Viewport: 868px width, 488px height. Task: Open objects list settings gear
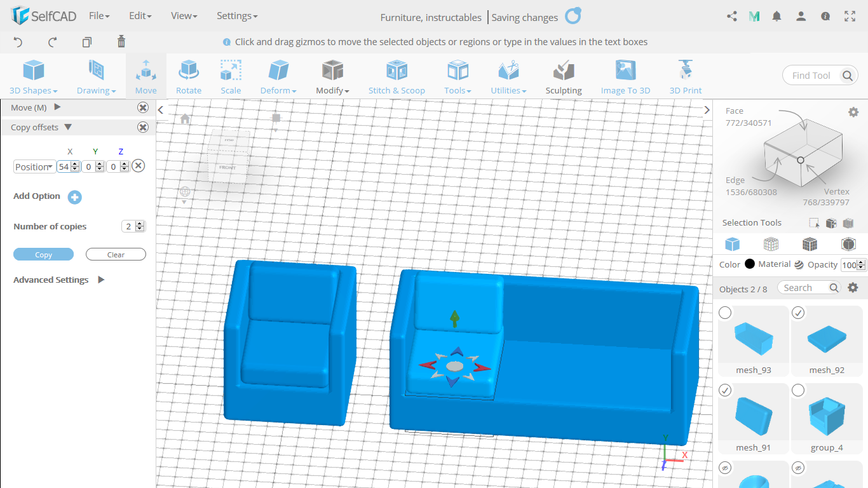coord(853,288)
